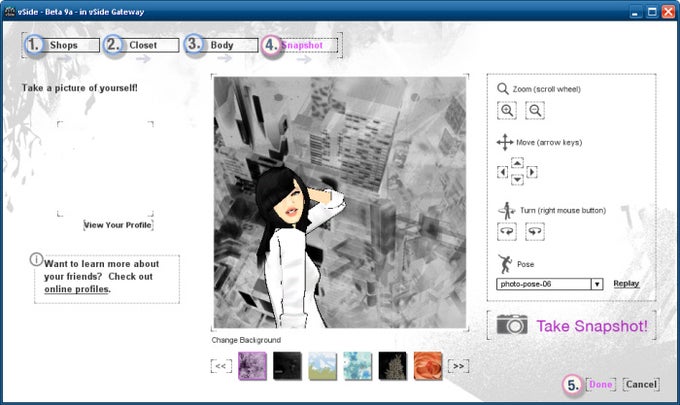Move avatar left with the left arrow

click(x=503, y=172)
